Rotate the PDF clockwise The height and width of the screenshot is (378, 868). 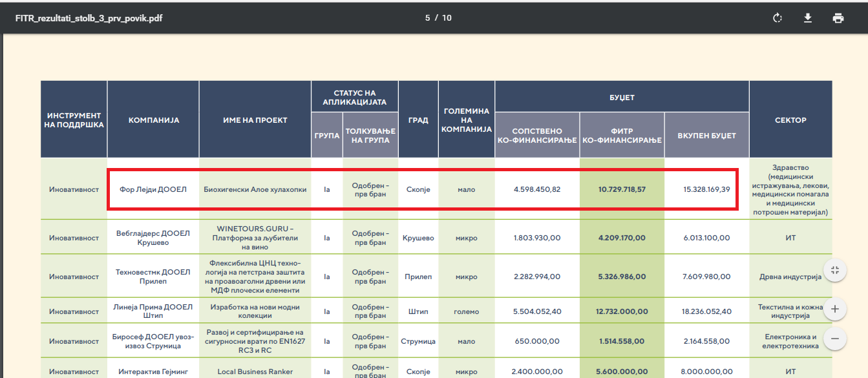pos(778,18)
